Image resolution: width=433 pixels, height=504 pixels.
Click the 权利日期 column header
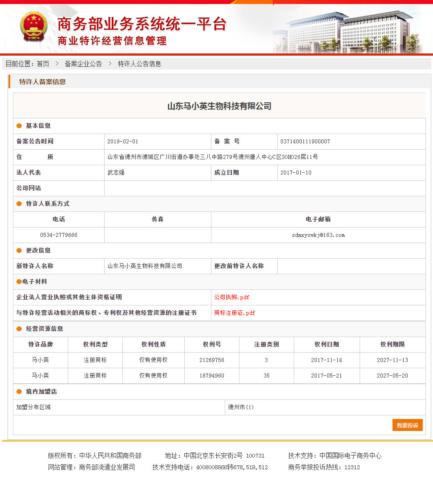pyautogui.click(x=327, y=344)
